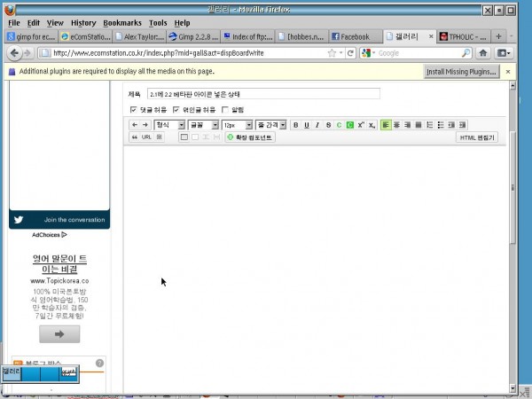Toggle the 댓글 허용 checkbox
The height and width of the screenshot is (399, 532).
click(133, 110)
